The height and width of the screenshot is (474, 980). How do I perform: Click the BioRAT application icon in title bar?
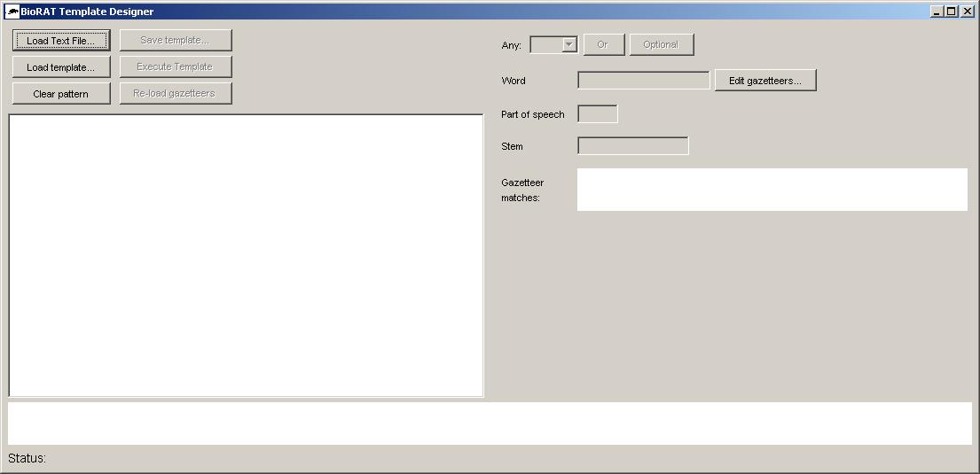tap(13, 12)
